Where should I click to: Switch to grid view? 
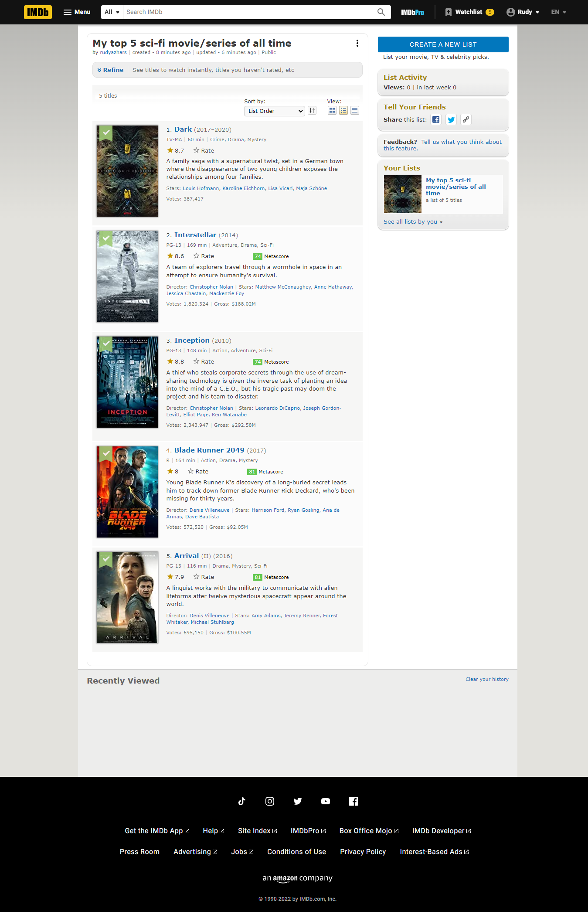(x=332, y=111)
